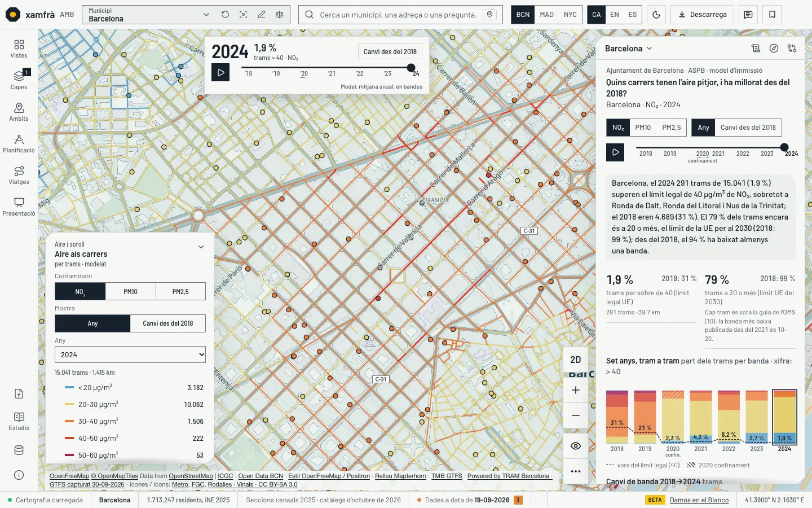Open the Any year select showing 2024
The width and height of the screenshot is (812, 508).
click(130, 354)
